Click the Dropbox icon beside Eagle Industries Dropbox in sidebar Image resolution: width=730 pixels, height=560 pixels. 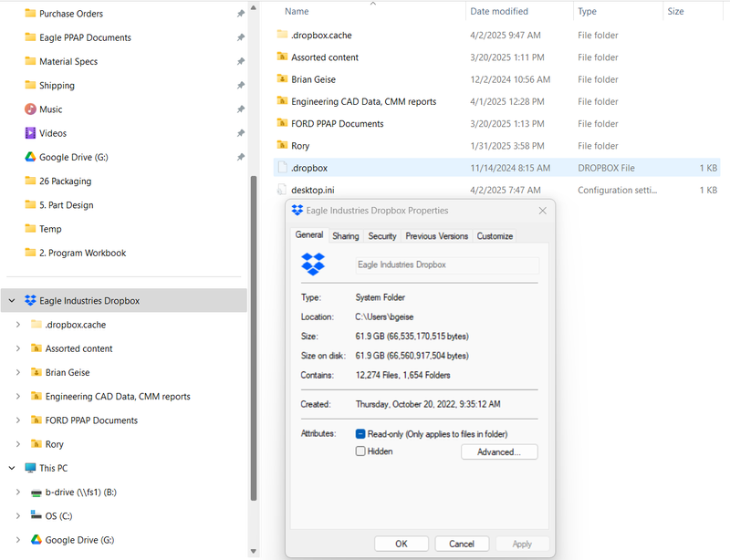(30, 300)
